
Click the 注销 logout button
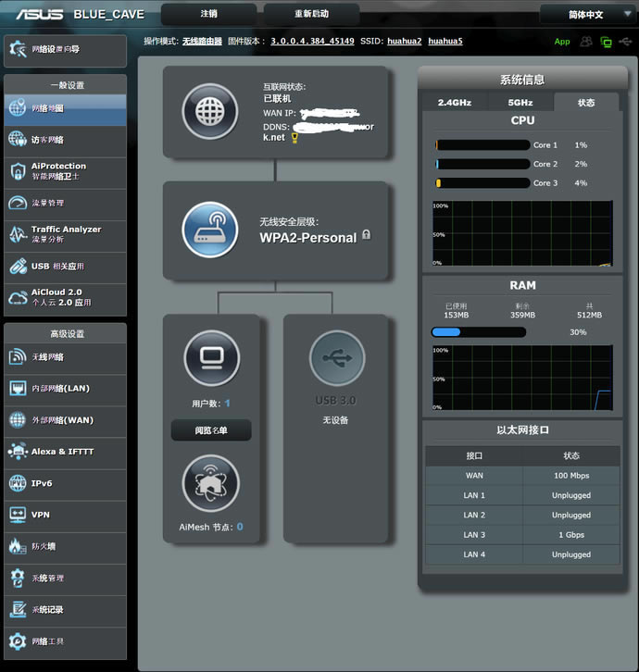[x=209, y=14]
